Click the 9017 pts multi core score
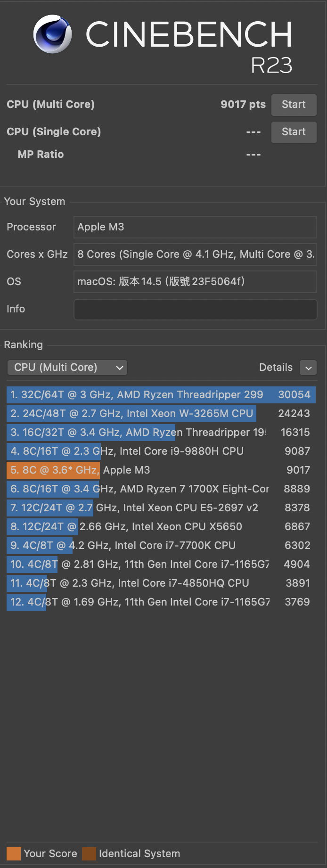 point(243,105)
